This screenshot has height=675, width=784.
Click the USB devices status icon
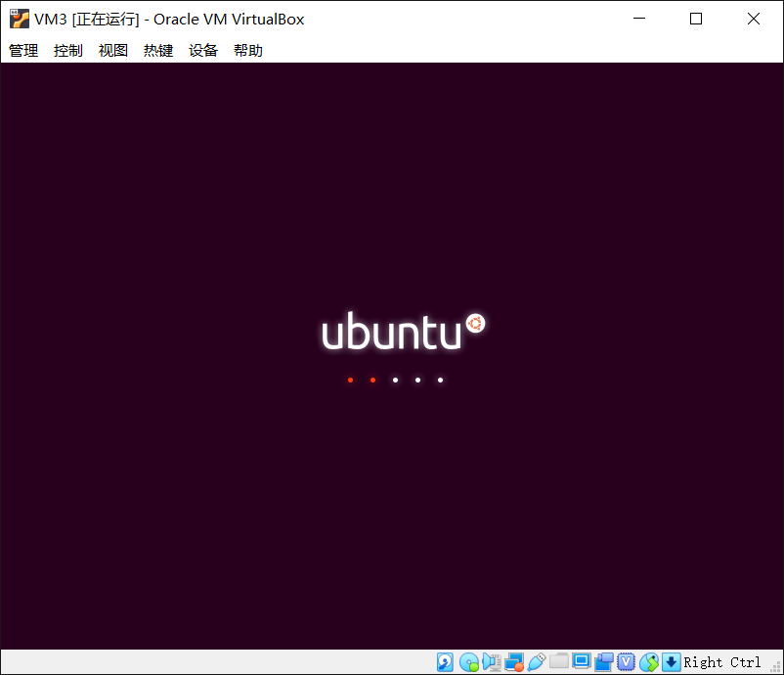click(537, 662)
